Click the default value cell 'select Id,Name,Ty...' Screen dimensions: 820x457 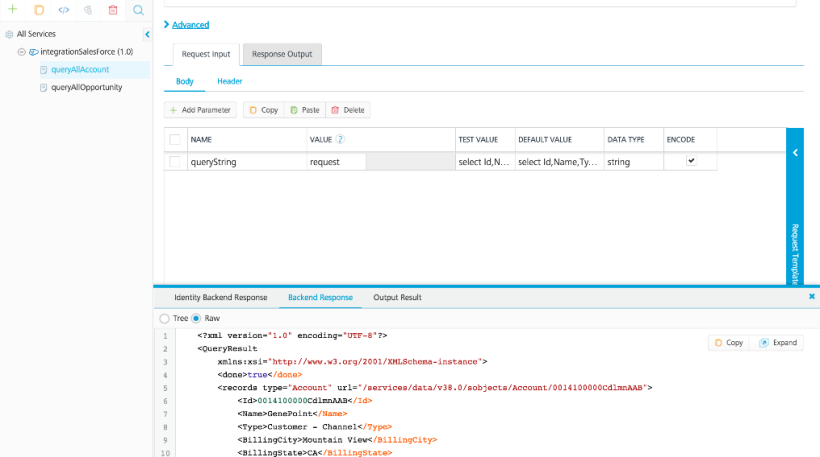559,162
